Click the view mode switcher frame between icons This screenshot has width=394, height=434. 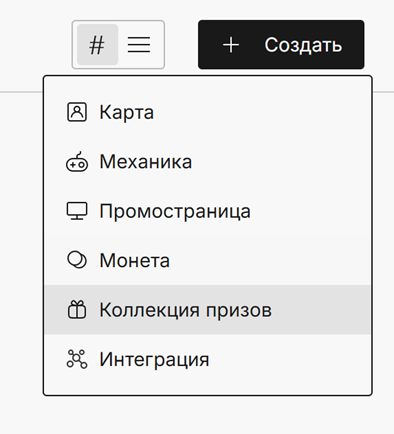coord(118,45)
